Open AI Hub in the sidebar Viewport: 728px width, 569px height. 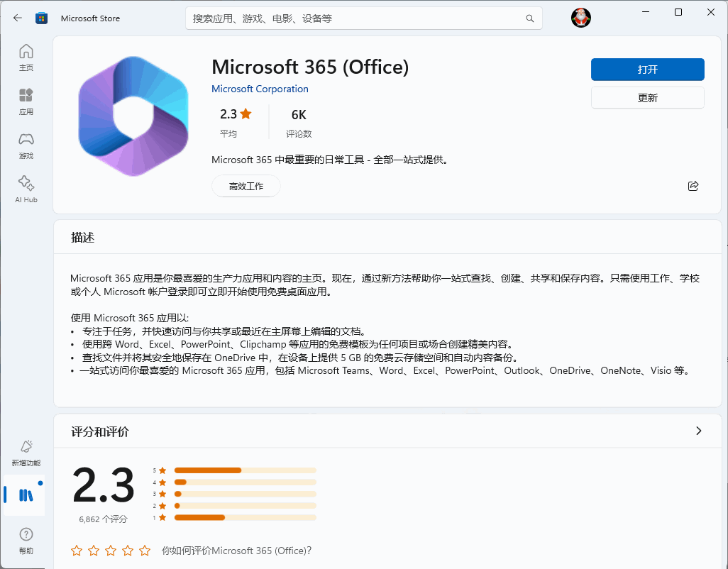click(26, 189)
